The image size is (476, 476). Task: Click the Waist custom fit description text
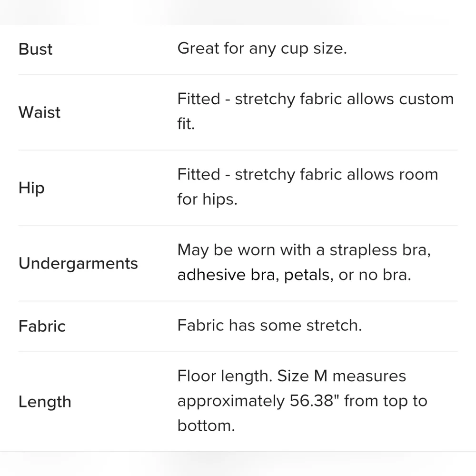click(316, 111)
